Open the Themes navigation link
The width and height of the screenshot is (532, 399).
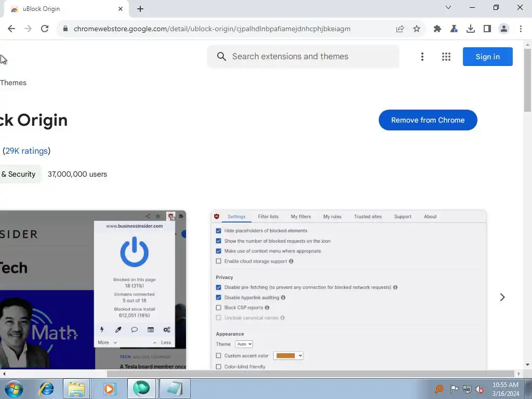(13, 83)
